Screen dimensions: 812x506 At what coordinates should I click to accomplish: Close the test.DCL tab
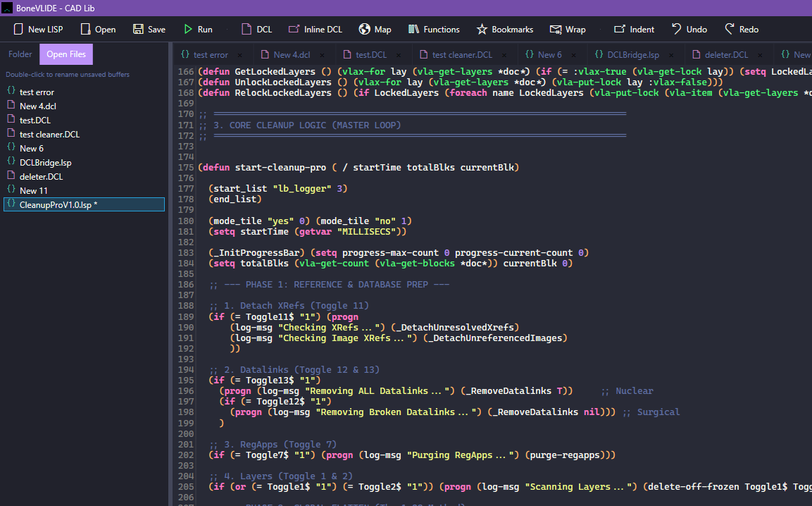[398, 55]
